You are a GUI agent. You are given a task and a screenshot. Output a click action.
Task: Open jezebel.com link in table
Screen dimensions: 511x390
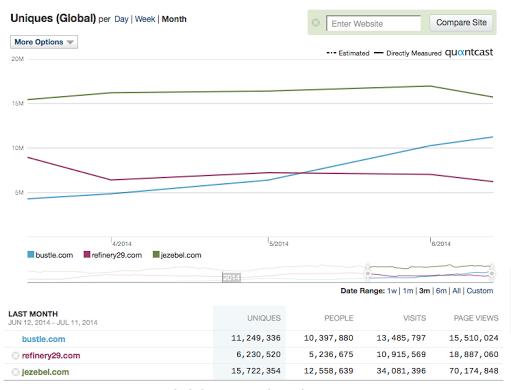click(x=45, y=372)
